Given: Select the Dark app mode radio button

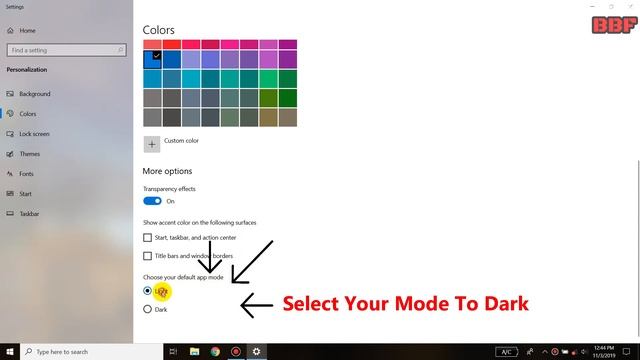Looking at the screenshot, I should (x=147, y=309).
